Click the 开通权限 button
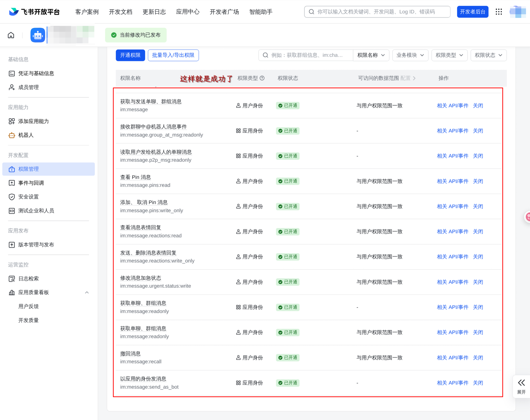The image size is (530, 420). click(130, 55)
